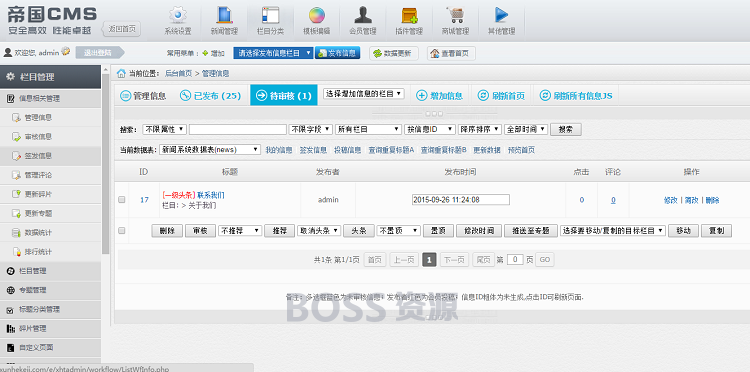Click the edit profile icon beside admin
The width and height of the screenshot is (750, 372).
(x=66, y=52)
